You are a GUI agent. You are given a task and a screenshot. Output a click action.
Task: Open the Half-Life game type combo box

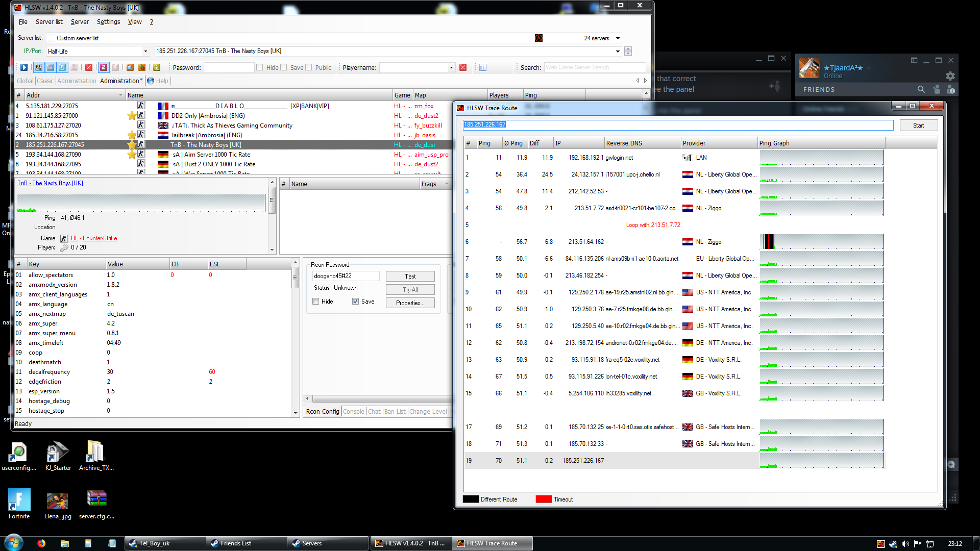[x=97, y=52]
